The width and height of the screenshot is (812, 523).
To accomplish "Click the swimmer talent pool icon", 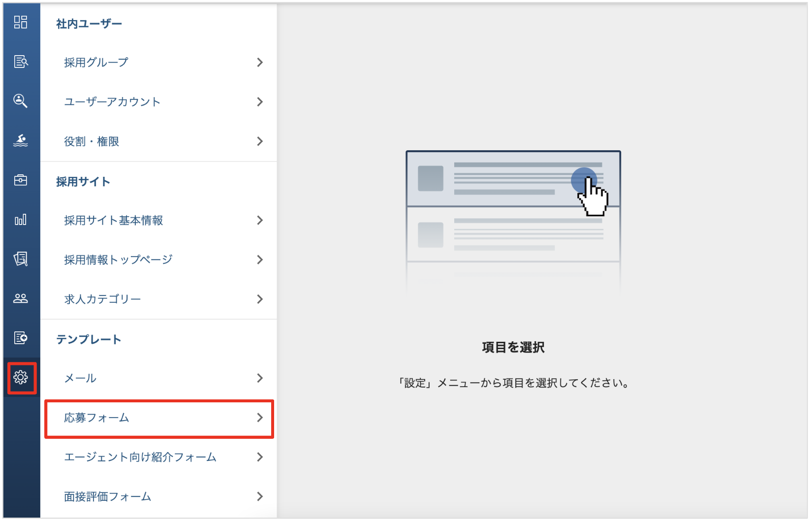I will (21, 140).
